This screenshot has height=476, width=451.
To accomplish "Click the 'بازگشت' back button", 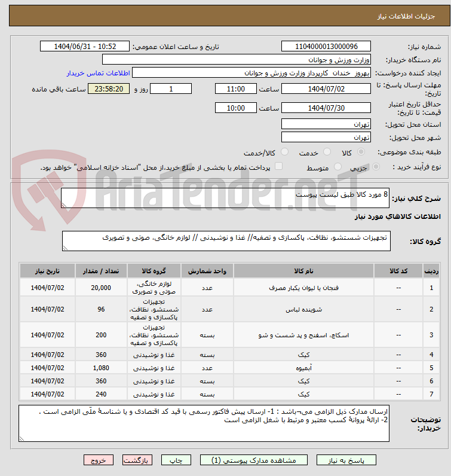I will pyautogui.click(x=137, y=460).
